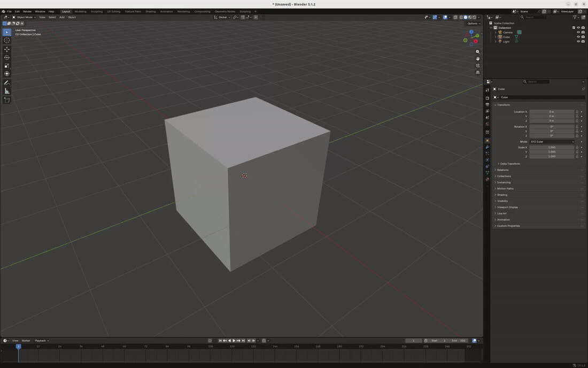Open the Object Mode dropdown
The image size is (588, 368).
click(x=24, y=17)
